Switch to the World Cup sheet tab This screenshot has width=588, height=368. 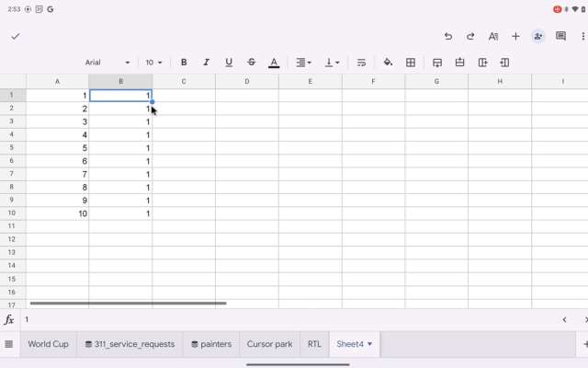click(48, 344)
